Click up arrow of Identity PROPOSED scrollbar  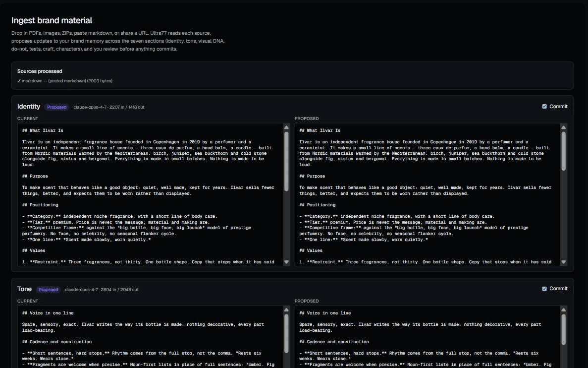point(563,127)
